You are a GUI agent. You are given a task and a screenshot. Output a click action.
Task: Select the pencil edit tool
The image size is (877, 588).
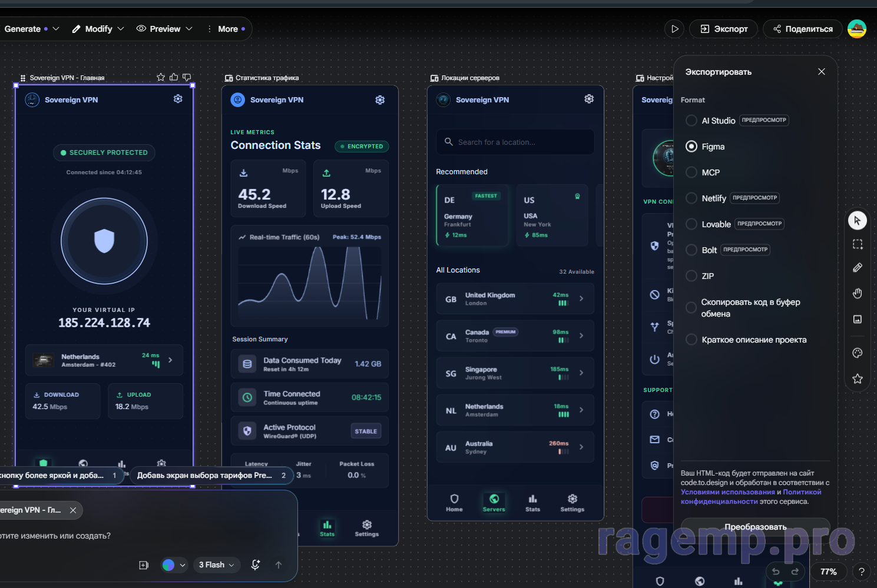[858, 268]
